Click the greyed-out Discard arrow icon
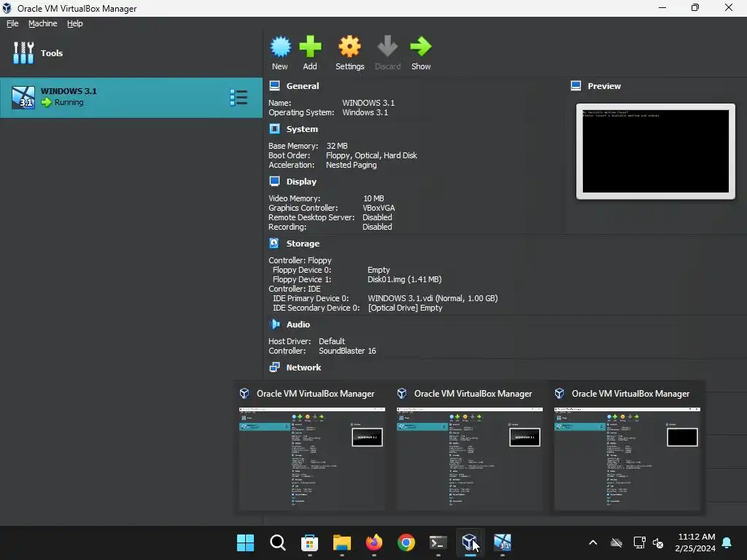 [x=387, y=47]
